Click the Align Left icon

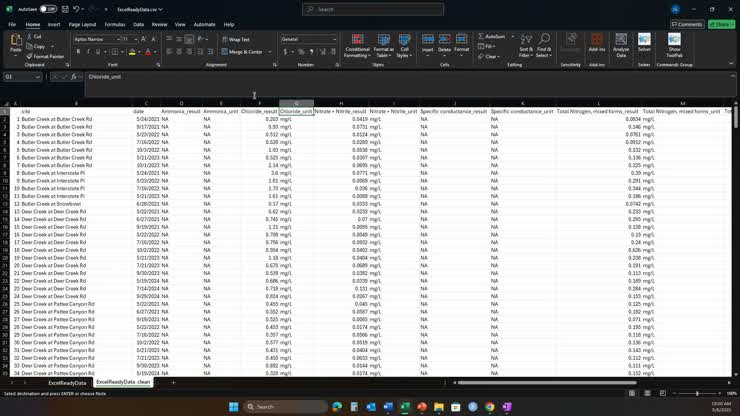169,51
